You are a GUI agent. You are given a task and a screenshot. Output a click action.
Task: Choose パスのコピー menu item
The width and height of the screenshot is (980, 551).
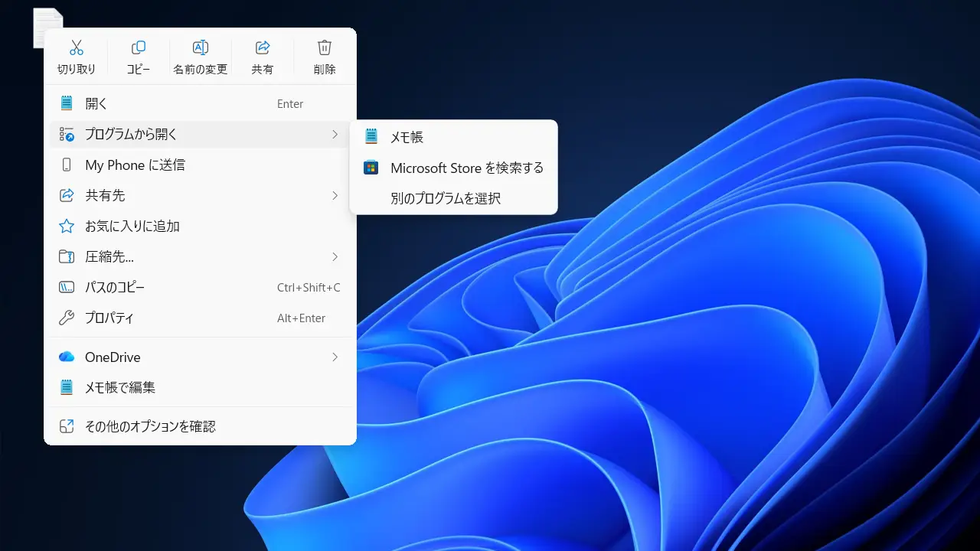pyautogui.click(x=115, y=288)
